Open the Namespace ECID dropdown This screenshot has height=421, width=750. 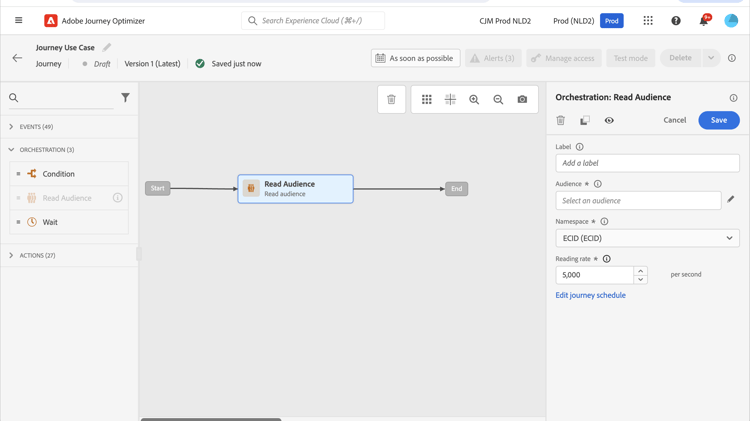(647, 238)
